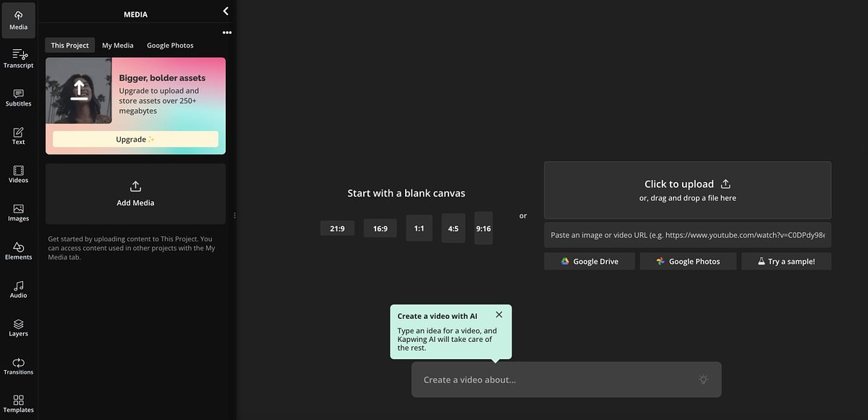868x420 pixels.
Task: Switch to the Google Photos tab
Action: point(170,45)
